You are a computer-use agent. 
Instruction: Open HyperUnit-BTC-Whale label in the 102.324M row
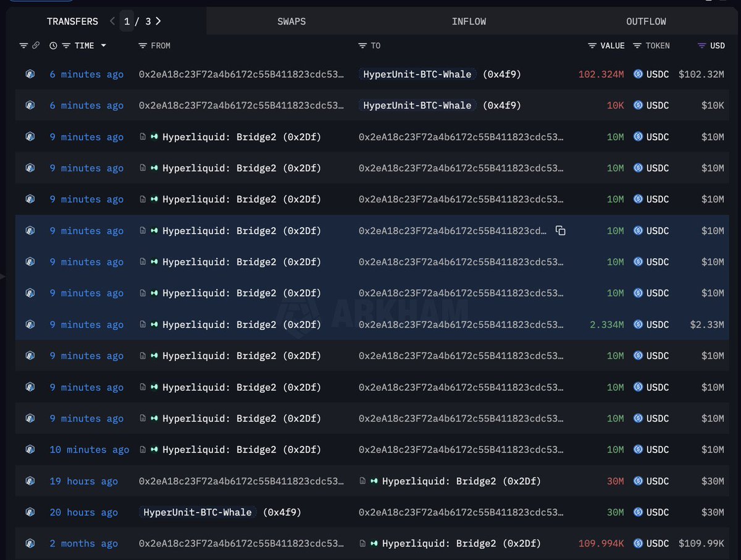417,74
